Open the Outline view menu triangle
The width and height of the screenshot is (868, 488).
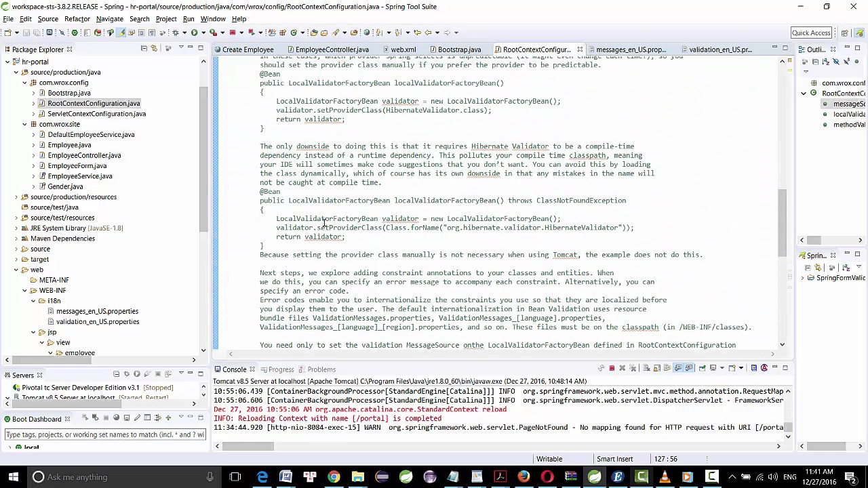point(806,71)
